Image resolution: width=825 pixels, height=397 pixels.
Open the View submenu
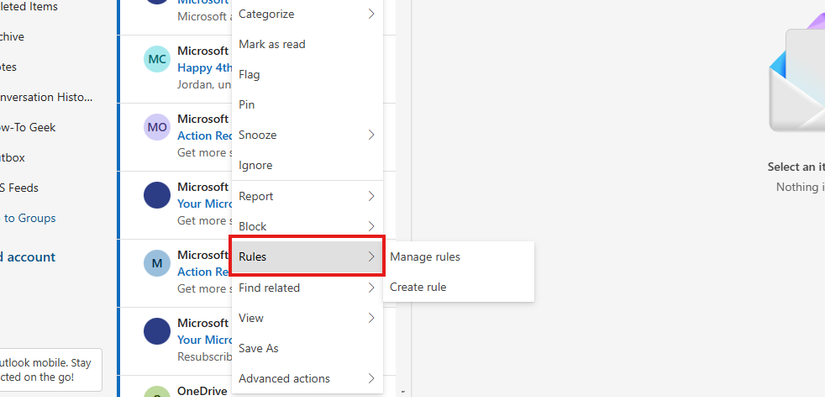[x=307, y=318]
